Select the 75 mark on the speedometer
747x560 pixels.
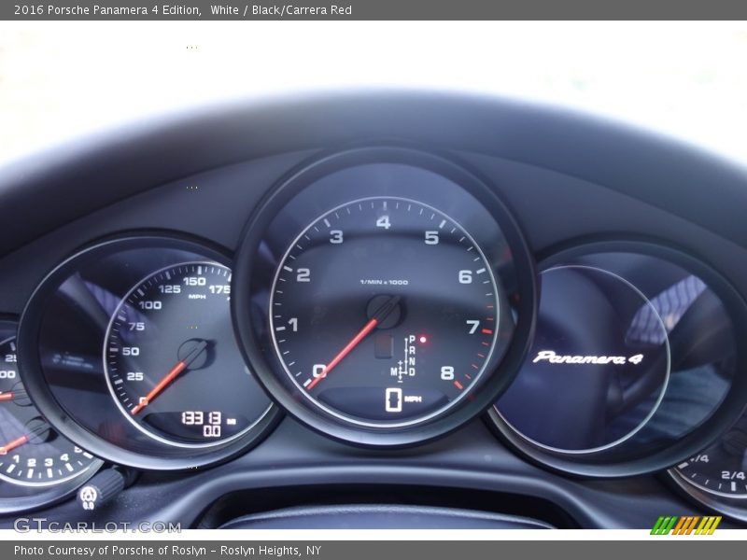pos(136,326)
